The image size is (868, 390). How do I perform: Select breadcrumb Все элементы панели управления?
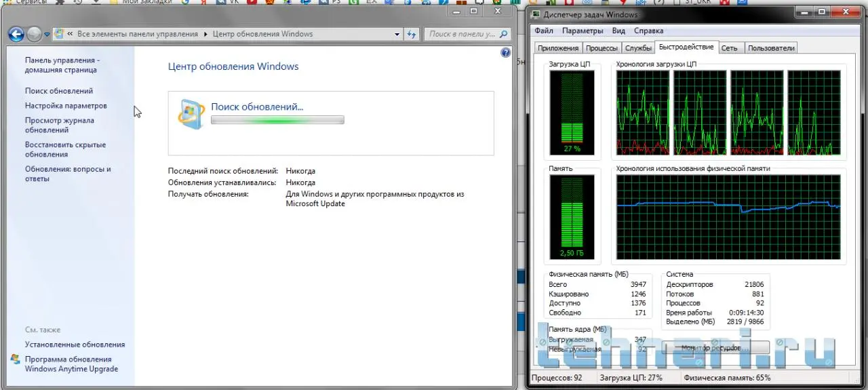(x=138, y=34)
